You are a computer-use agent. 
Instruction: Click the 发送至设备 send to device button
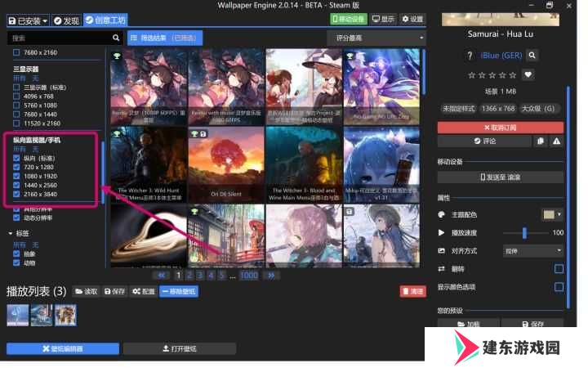pos(501,177)
